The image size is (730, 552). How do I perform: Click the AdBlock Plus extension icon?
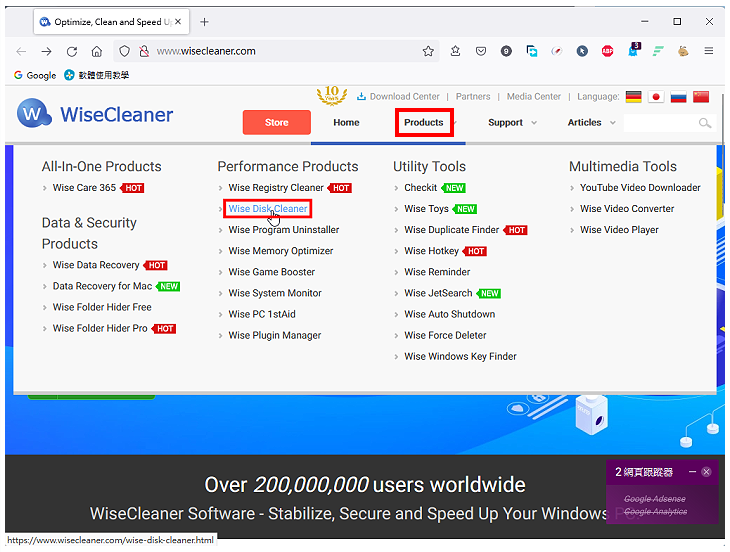point(607,51)
